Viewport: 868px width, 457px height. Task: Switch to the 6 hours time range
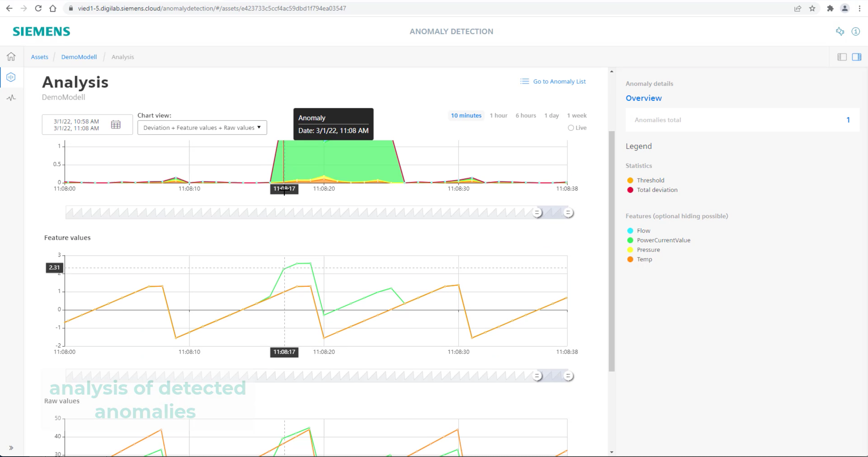coord(525,115)
